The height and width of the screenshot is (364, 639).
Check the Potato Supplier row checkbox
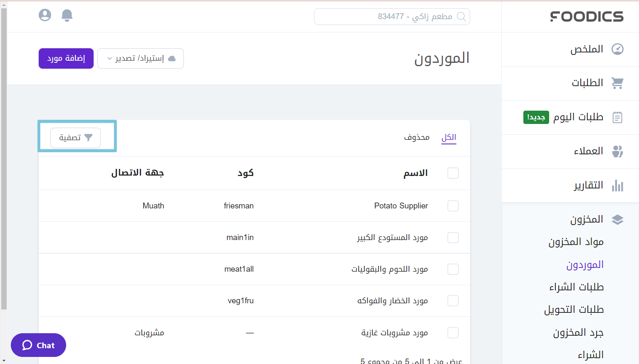point(453,206)
